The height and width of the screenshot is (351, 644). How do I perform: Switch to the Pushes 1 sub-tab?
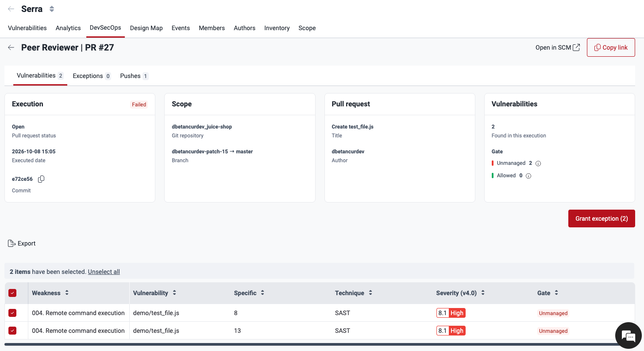click(134, 76)
